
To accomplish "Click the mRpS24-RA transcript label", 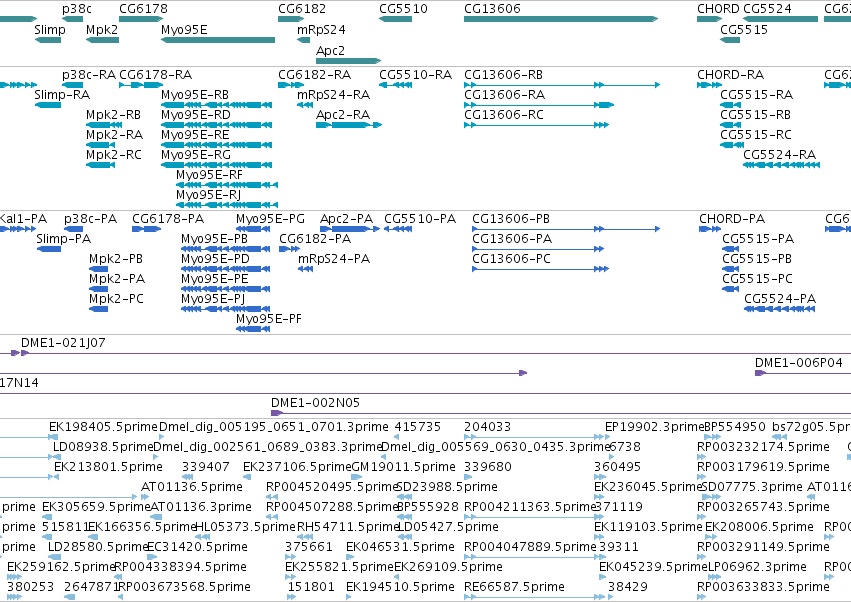I will tap(333, 94).
